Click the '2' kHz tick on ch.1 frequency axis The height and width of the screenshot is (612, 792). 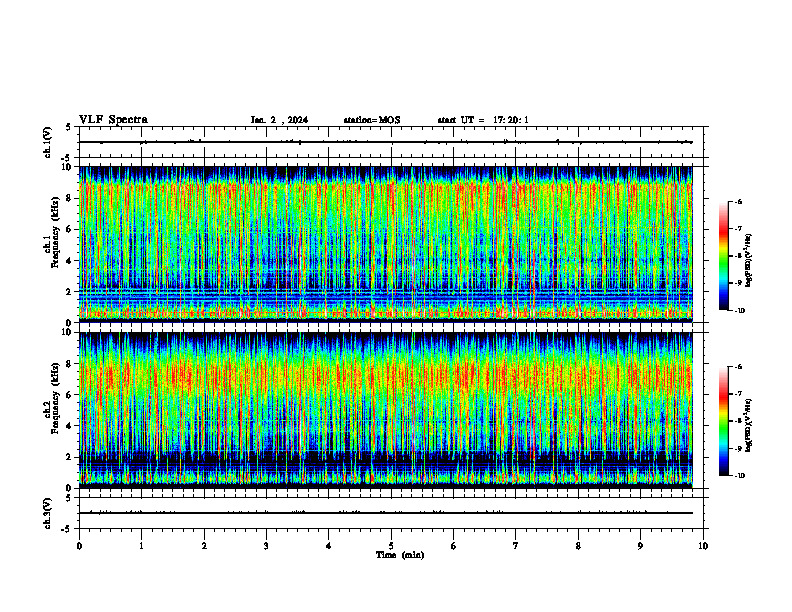click(70, 292)
